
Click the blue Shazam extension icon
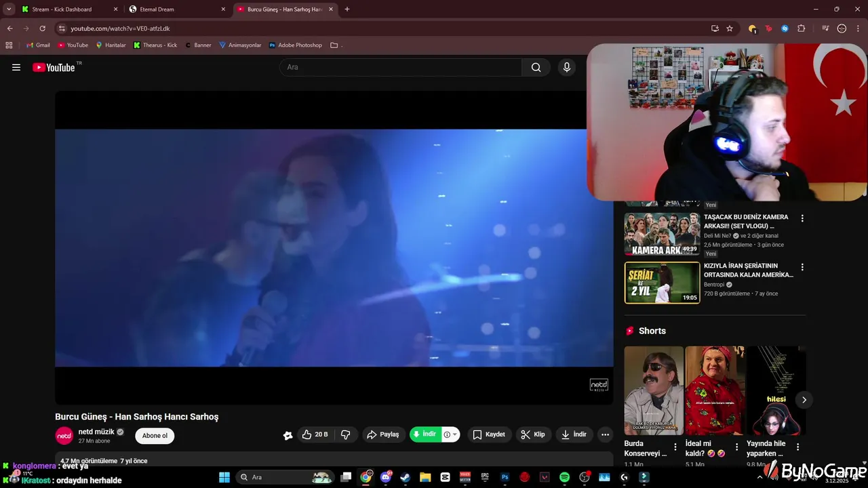785,28
